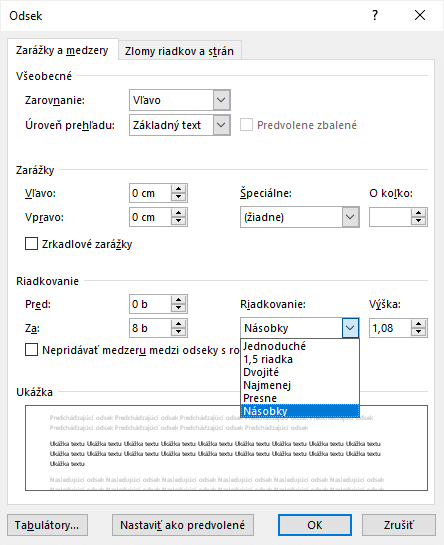Switch to Zlomy riadkov a strán tab
The height and width of the screenshot is (545, 444).
[179, 51]
